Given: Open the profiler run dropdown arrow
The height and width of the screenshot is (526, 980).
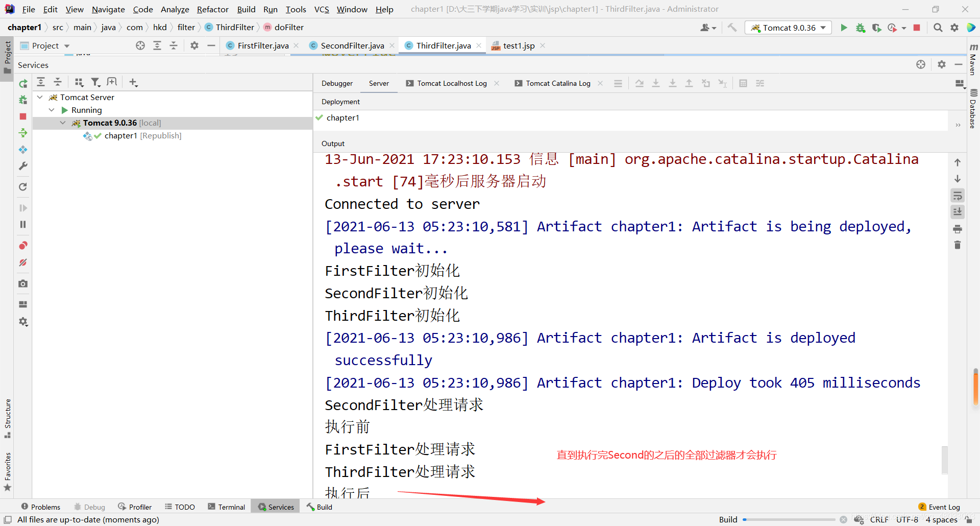Looking at the screenshot, I should click(x=904, y=28).
